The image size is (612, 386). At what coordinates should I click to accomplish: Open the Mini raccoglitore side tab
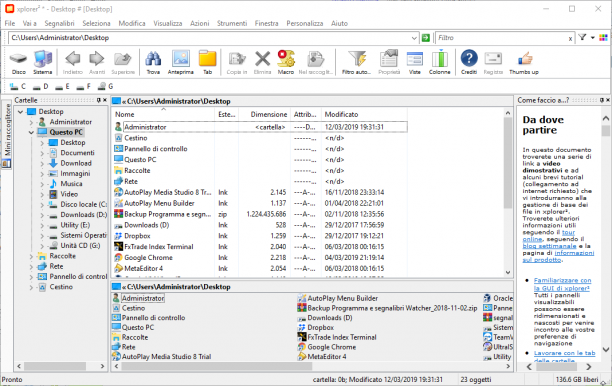[x=7, y=135]
